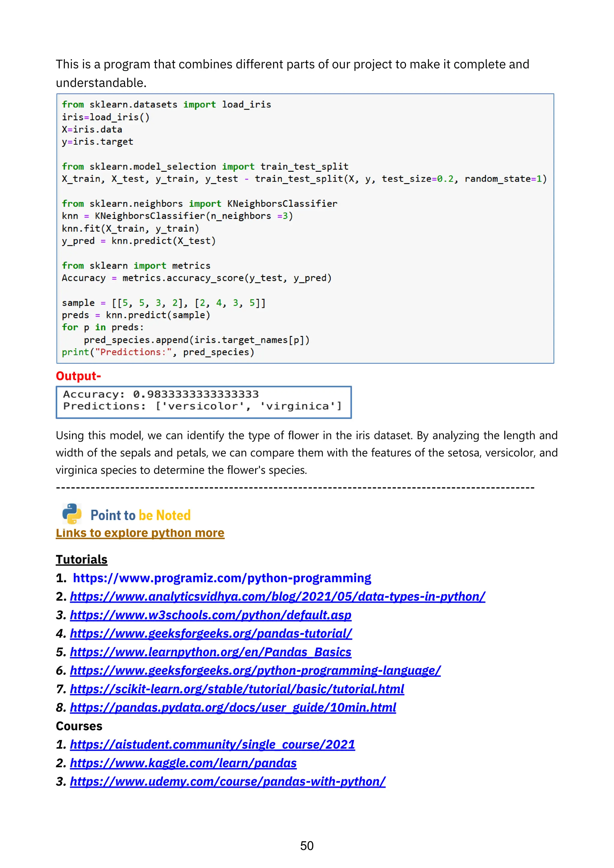The image size is (614, 868).
Task: Click the 'Point to be Noted' title
Action: point(140,515)
